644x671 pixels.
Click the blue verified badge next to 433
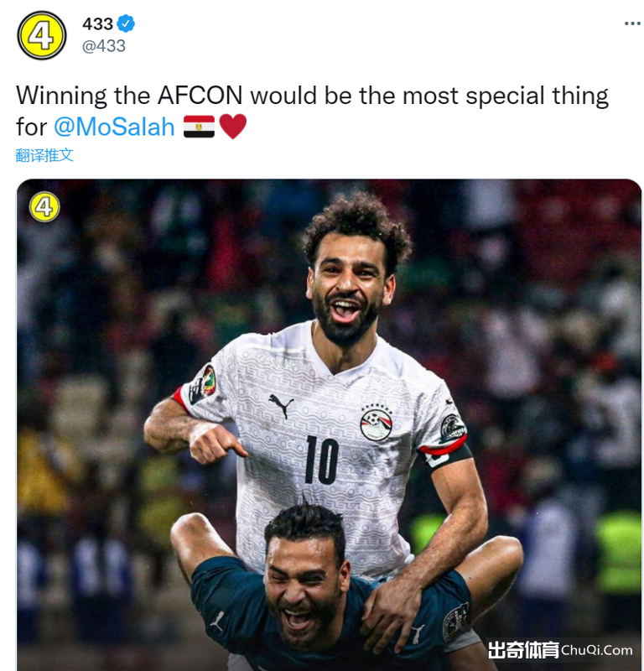click(126, 23)
